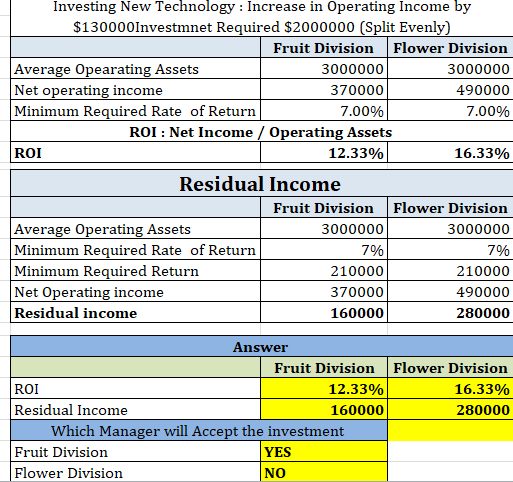The width and height of the screenshot is (513, 482).
Task: Select Fruit Division 210000 cell
Action: pos(324,271)
